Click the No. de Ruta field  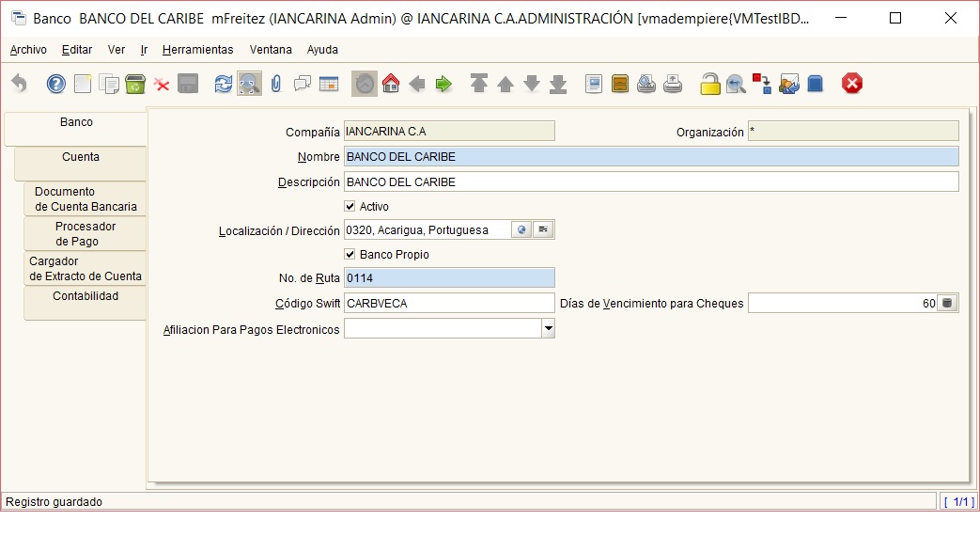449,277
